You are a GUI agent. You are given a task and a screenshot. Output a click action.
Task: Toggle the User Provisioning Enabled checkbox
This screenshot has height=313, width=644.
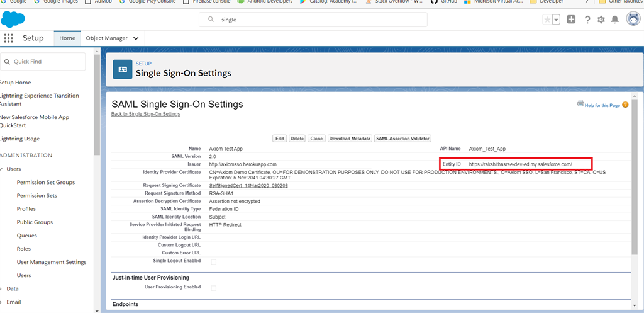pyautogui.click(x=213, y=288)
